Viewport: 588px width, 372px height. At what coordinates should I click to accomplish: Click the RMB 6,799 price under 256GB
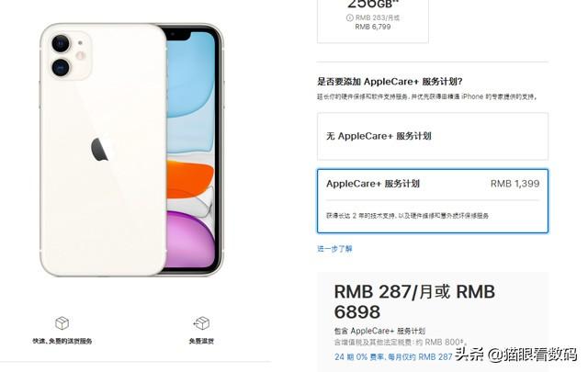click(373, 27)
